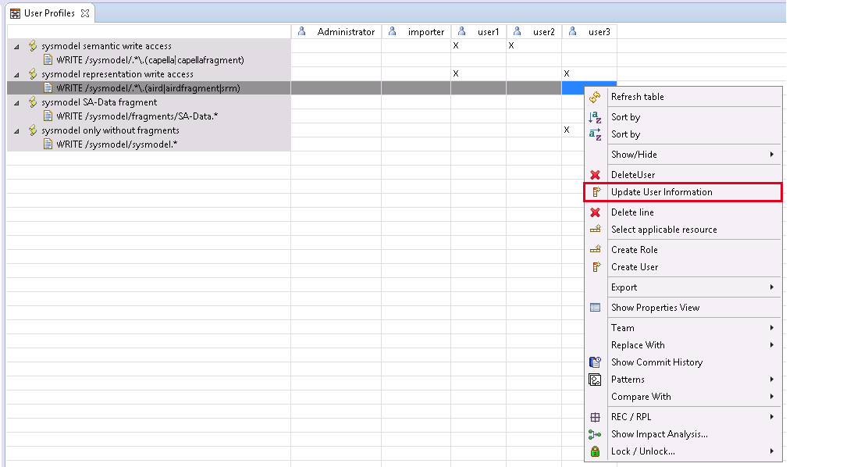Image resolution: width=868 pixels, height=467 pixels.
Task: Click the Show Commit History icon
Action: (595, 362)
